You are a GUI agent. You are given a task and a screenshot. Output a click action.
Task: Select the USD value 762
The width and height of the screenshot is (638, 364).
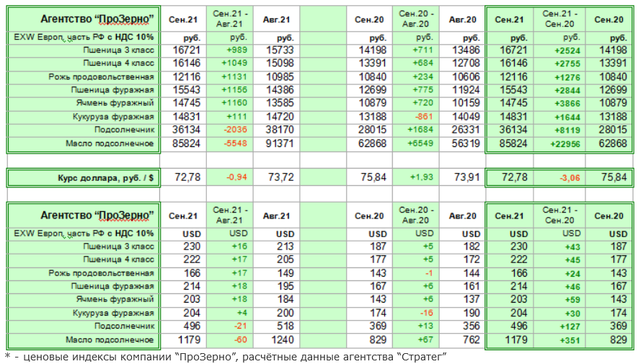(471, 340)
